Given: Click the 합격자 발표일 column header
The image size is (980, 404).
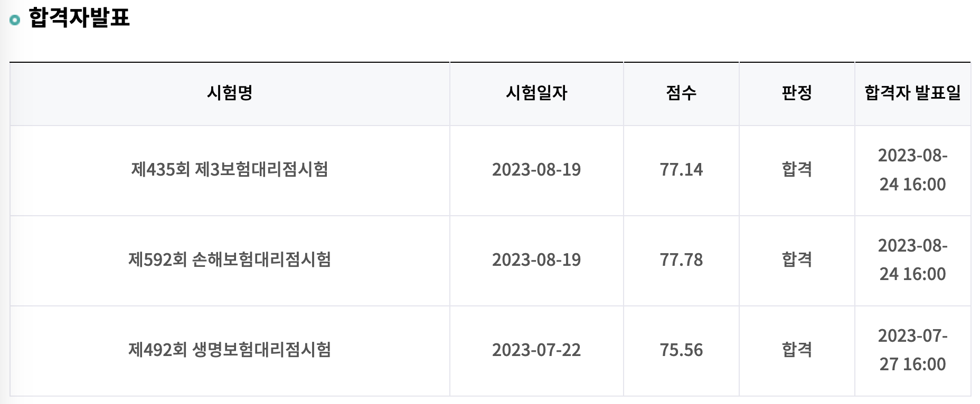Looking at the screenshot, I should pos(912,93).
